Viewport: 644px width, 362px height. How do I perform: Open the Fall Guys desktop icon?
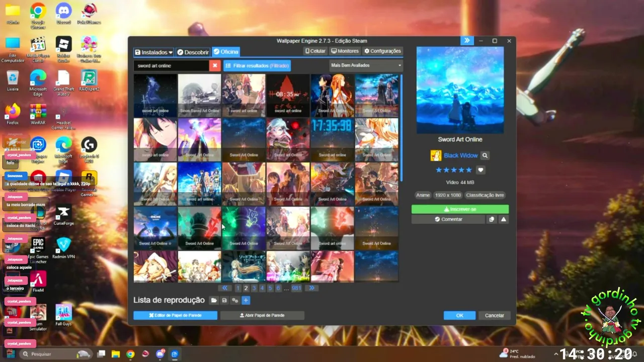[63, 315]
